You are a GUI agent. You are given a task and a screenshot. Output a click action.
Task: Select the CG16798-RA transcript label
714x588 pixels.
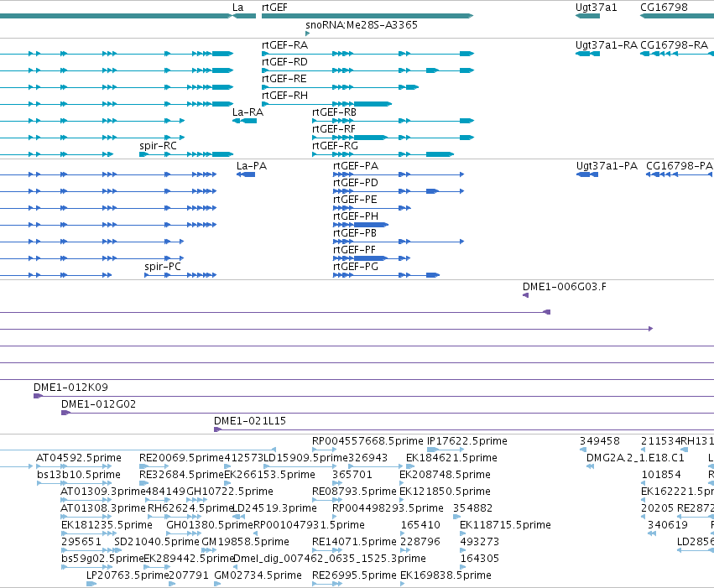click(674, 45)
